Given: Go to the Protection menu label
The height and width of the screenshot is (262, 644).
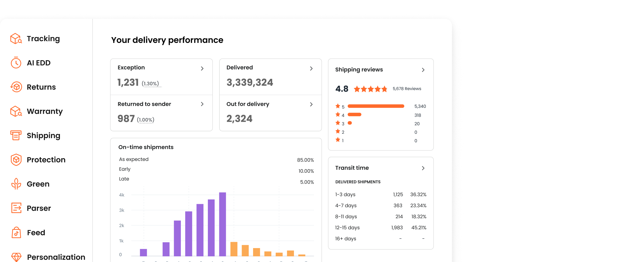Looking at the screenshot, I should coord(46,160).
